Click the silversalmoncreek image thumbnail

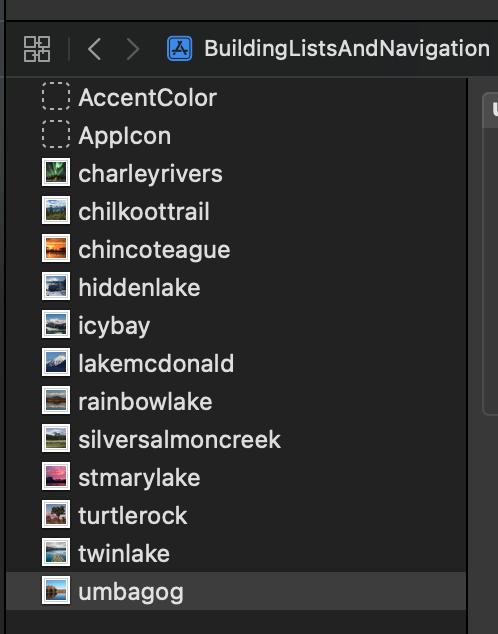[56, 438]
